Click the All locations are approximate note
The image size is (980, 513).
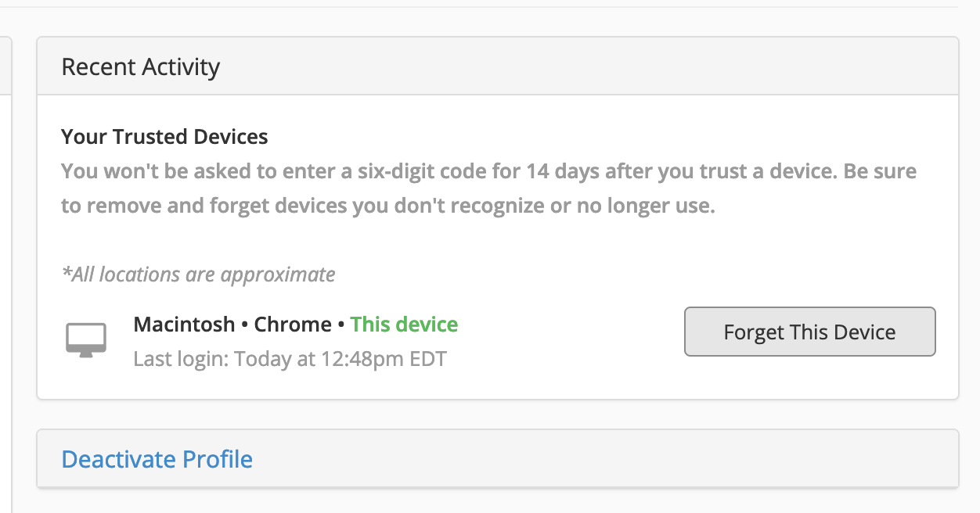pyautogui.click(x=197, y=274)
